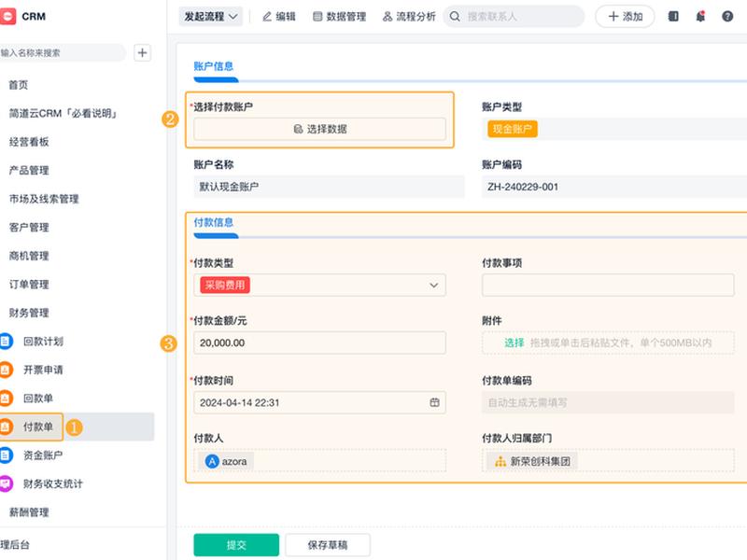
Task: Click the CRM logo icon
Action: [7, 16]
